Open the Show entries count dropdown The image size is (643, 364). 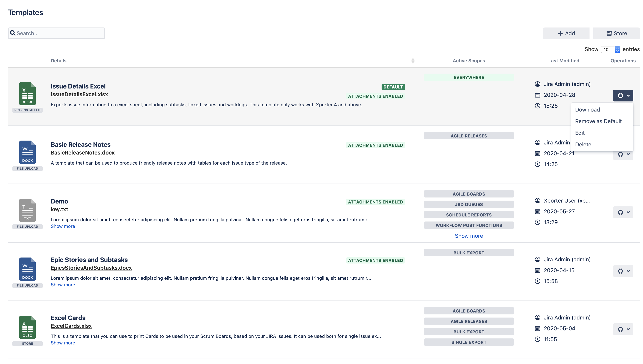coord(610,50)
